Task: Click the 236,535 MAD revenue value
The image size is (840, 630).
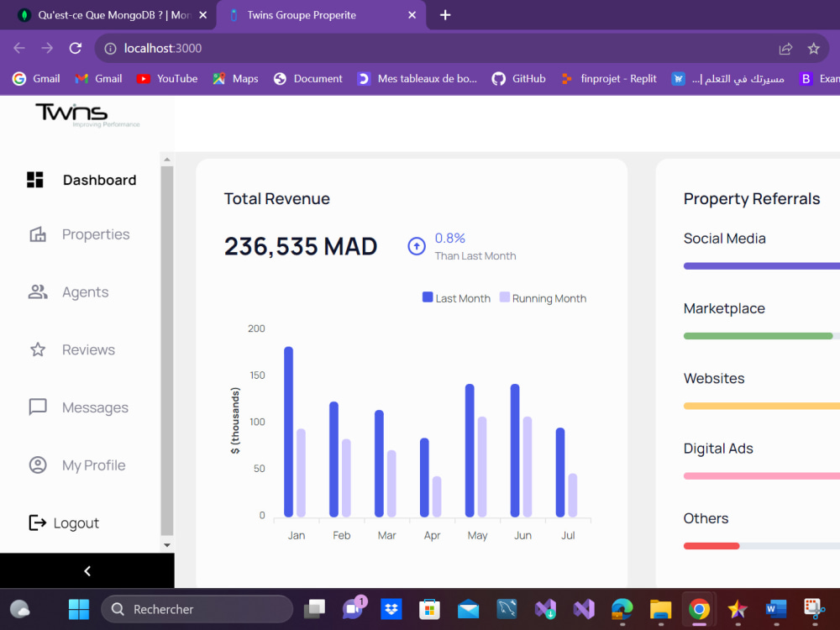Action: [x=301, y=246]
